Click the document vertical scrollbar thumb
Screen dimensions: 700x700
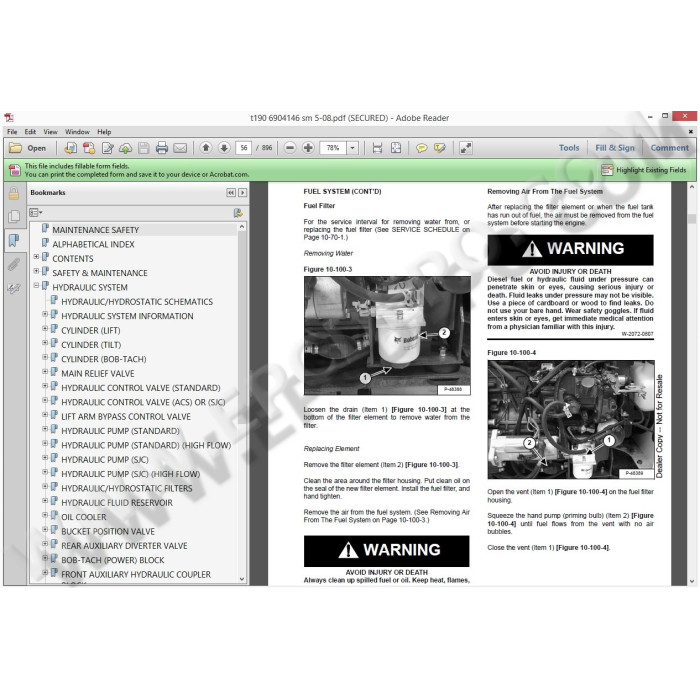tap(692, 219)
